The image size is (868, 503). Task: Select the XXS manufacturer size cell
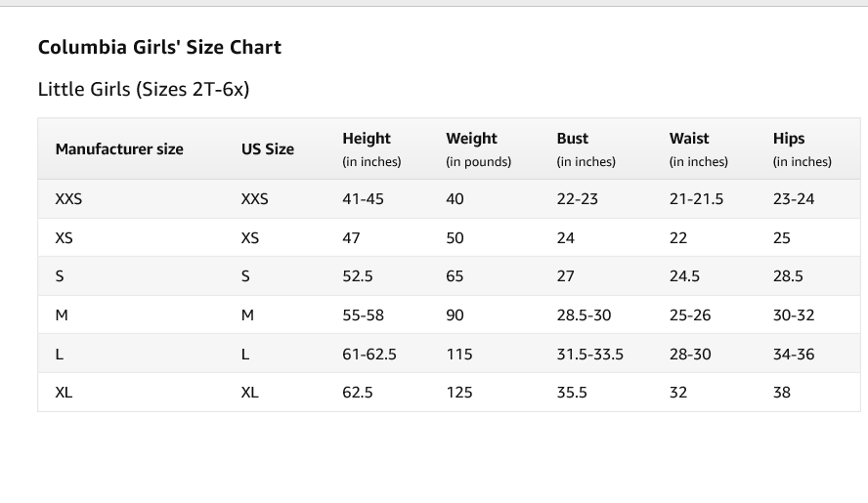click(68, 199)
